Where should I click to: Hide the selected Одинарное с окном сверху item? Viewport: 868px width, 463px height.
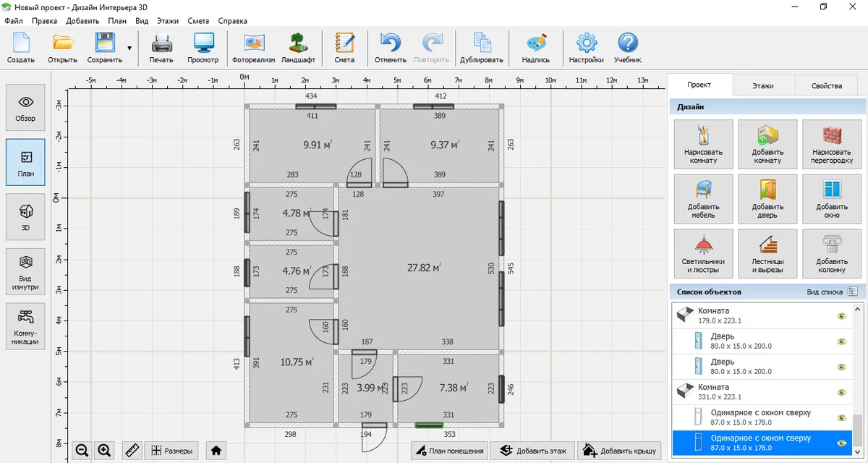pos(841,443)
